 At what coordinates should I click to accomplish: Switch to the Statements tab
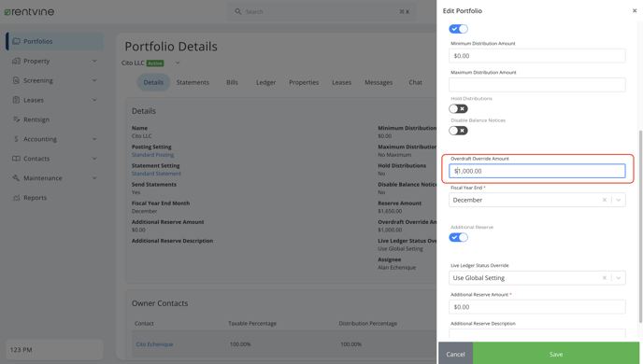pyautogui.click(x=193, y=82)
